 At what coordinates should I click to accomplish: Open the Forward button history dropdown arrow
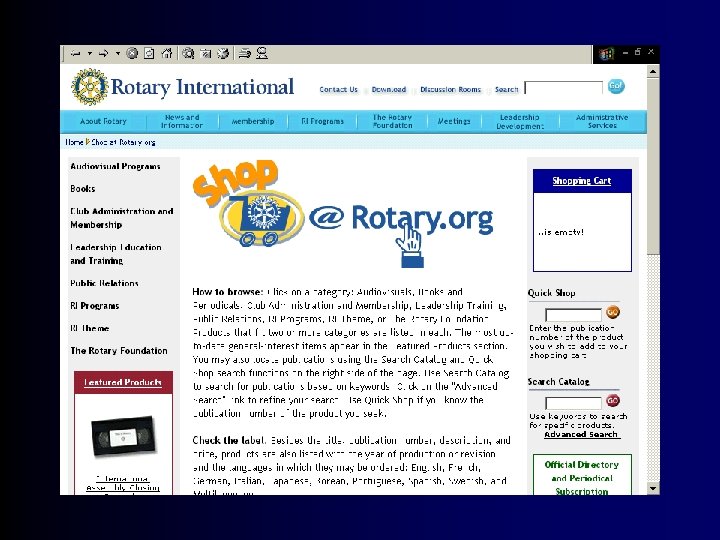pyautogui.click(x=118, y=54)
